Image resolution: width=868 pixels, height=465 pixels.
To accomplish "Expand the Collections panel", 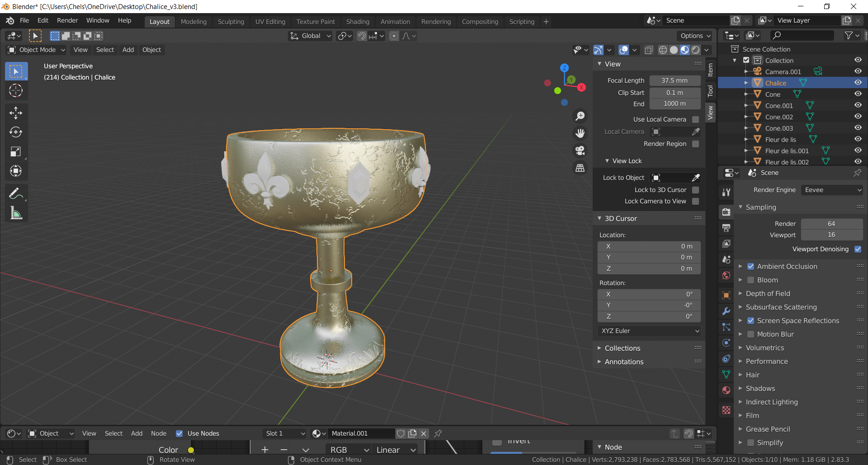I will click(623, 348).
